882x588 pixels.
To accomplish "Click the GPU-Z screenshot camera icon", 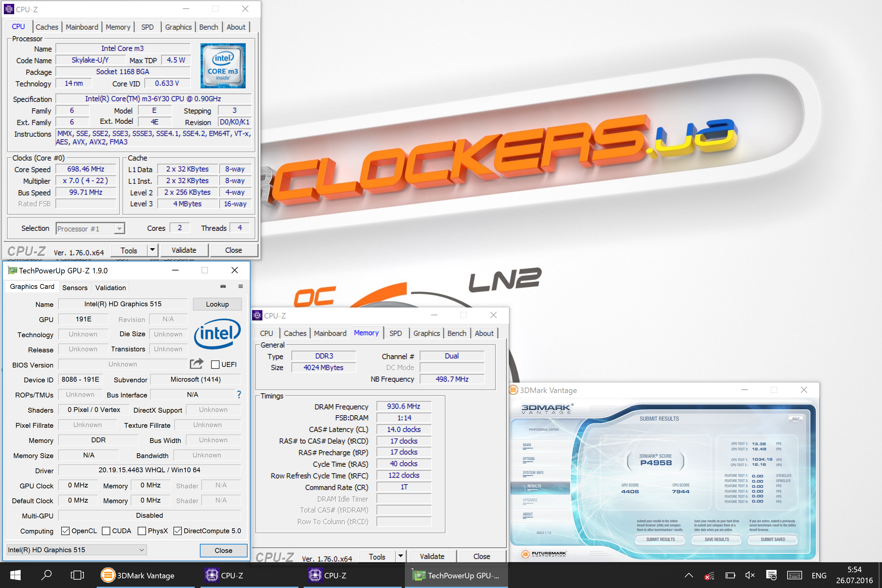I will 223,287.
